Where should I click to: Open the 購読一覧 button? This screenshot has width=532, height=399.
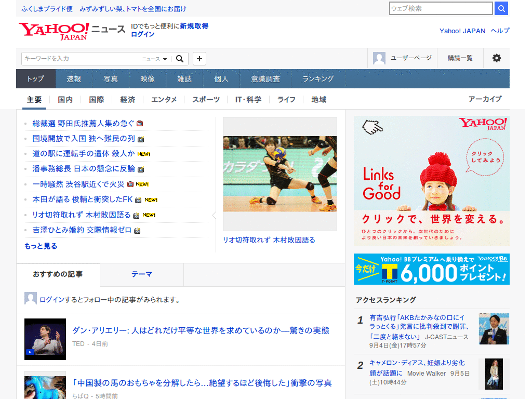460,58
